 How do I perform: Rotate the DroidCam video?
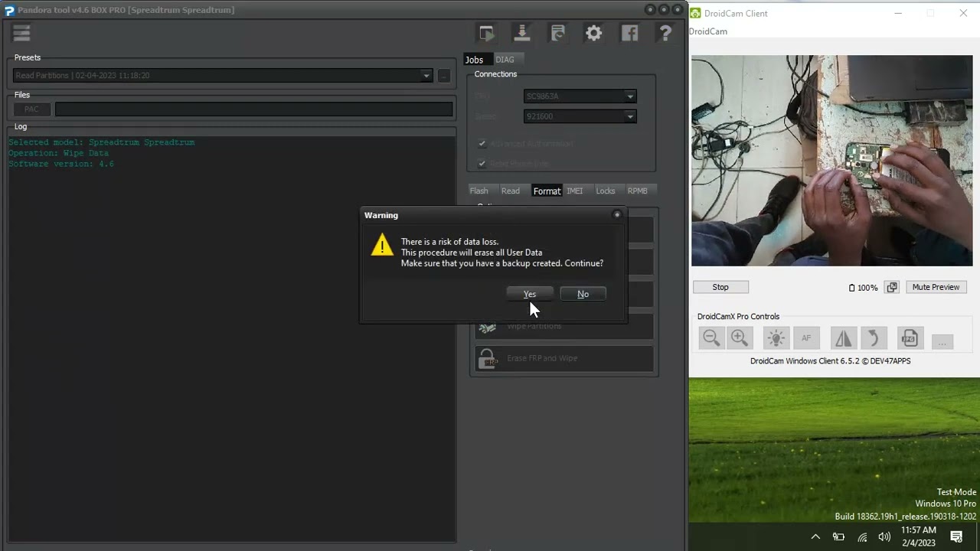874,338
